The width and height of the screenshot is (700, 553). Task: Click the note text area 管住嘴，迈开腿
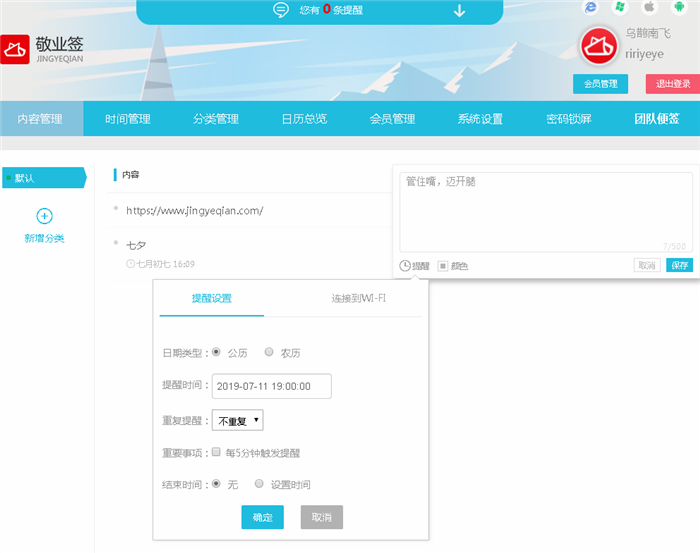(x=546, y=212)
